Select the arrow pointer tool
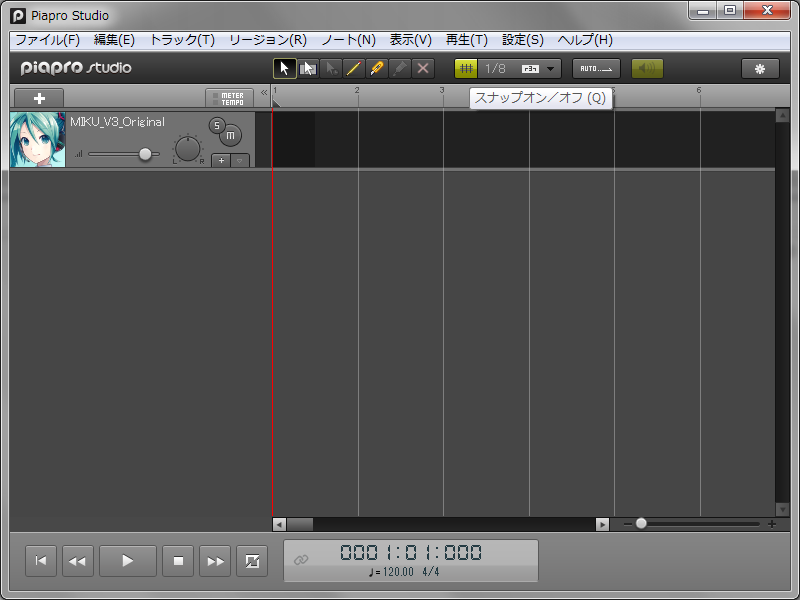Image resolution: width=800 pixels, height=600 pixels. click(x=285, y=68)
